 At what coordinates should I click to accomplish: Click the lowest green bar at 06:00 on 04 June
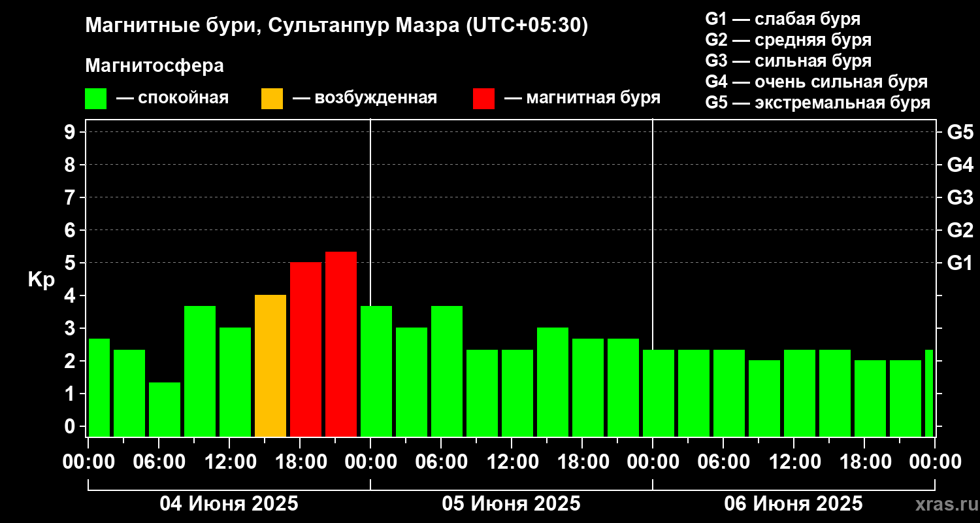(x=165, y=409)
